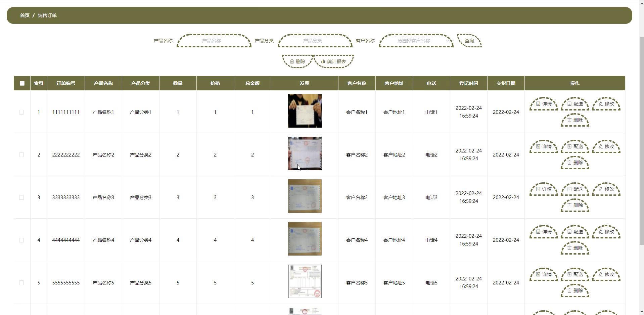Click cell text 客户地址4
Screen dimensions: 644x315
[x=394, y=240]
